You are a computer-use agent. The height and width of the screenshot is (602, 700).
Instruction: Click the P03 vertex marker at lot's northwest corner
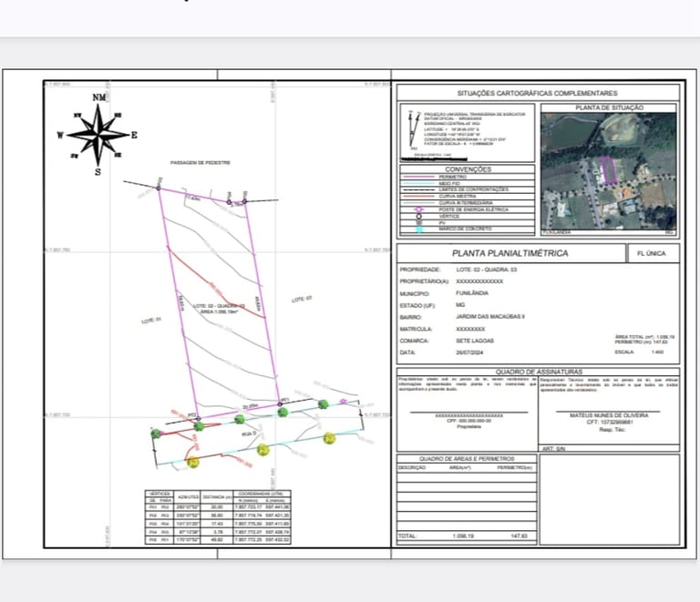pyautogui.click(x=159, y=189)
